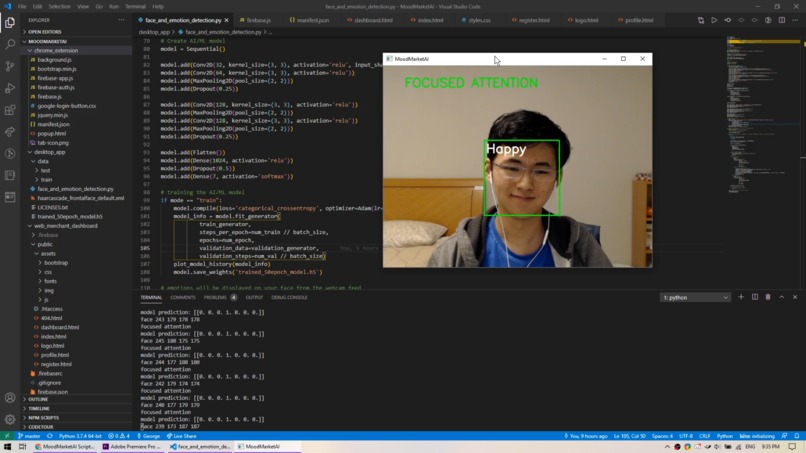The image size is (806, 453).
Task: Click the errors and warnings status indicator
Action: point(119,436)
